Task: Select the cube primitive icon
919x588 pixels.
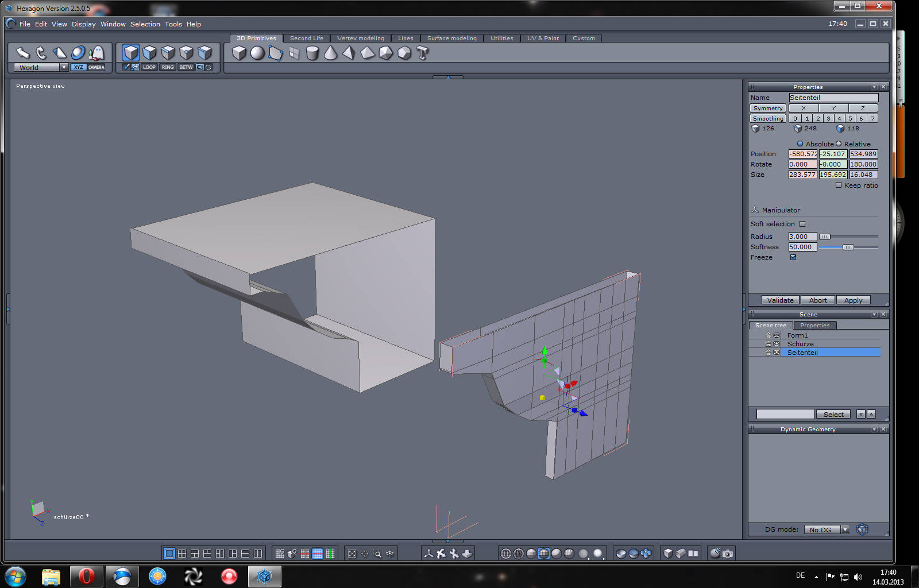Action: 239,53
